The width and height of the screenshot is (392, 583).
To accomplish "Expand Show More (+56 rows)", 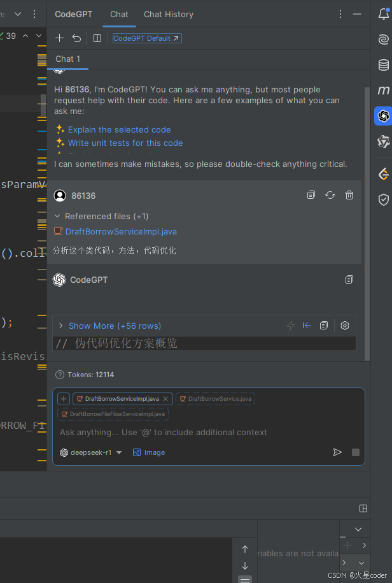I will 115,326.
